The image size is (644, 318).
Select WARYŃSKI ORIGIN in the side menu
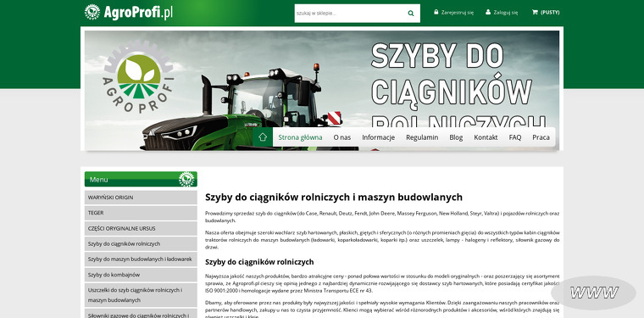141,198
